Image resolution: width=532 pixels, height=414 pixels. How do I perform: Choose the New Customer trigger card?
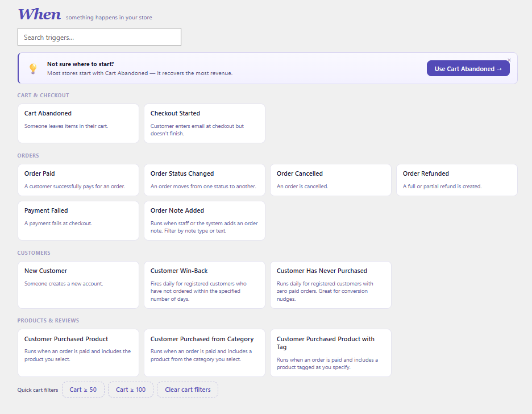coord(78,285)
